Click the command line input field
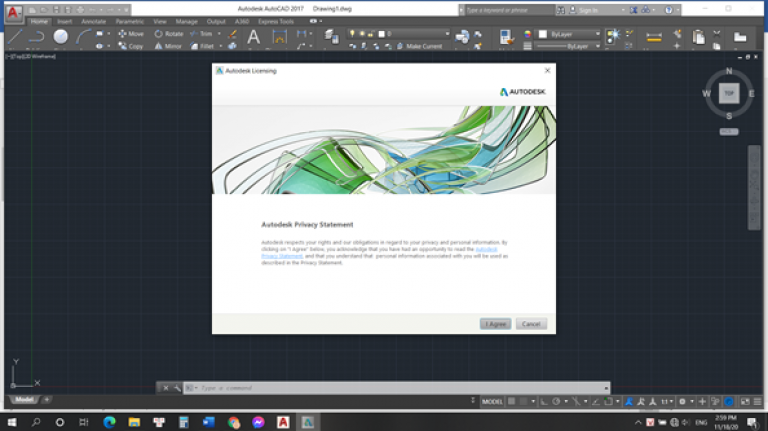Image resolution: width=768 pixels, height=431 pixels. 396,388
